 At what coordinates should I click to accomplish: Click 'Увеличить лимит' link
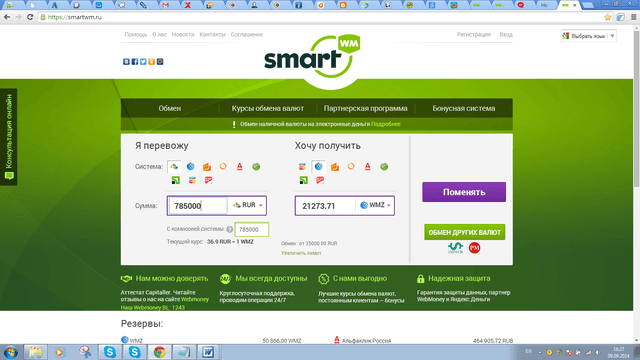301,253
